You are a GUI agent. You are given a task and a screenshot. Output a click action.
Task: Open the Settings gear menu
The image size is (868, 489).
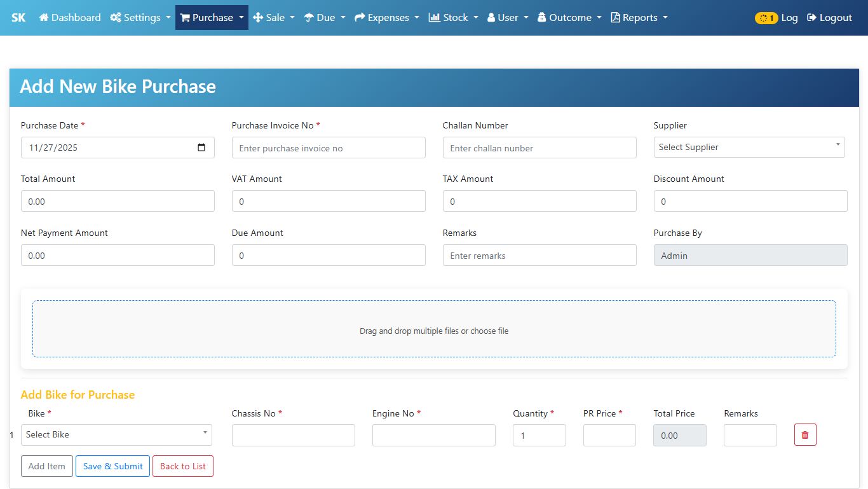(140, 18)
